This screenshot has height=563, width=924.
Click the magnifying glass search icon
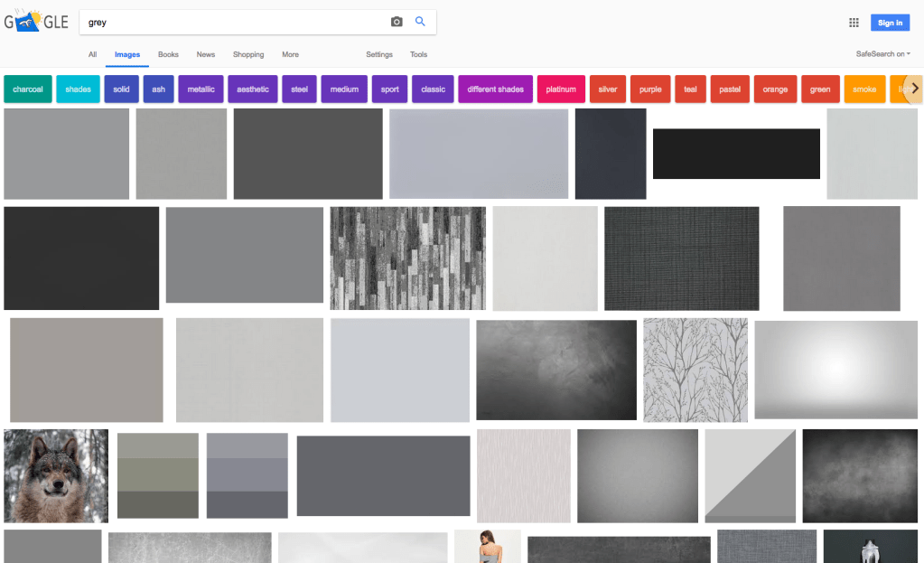coord(420,21)
